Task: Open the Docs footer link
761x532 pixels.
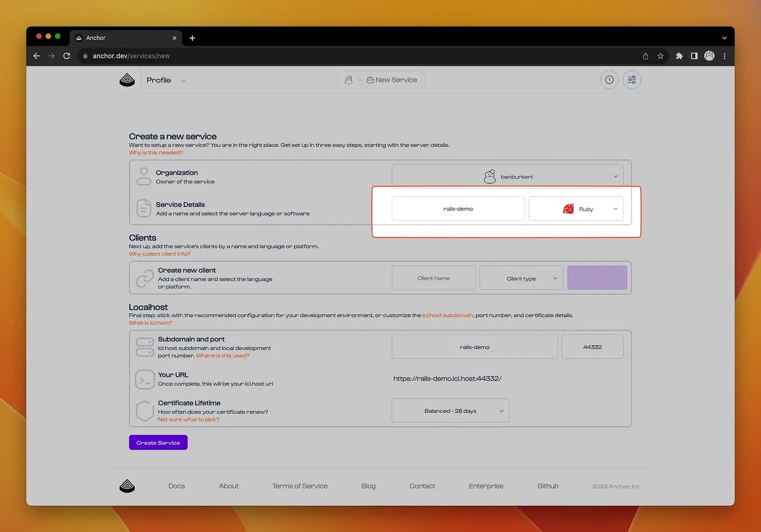Action: click(x=177, y=486)
